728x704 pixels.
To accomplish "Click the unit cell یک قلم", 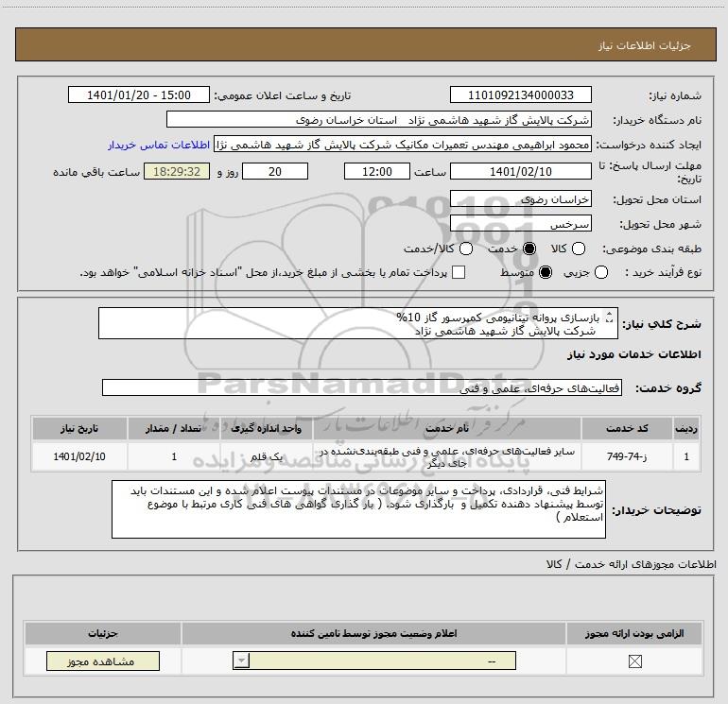I will tap(267, 456).
